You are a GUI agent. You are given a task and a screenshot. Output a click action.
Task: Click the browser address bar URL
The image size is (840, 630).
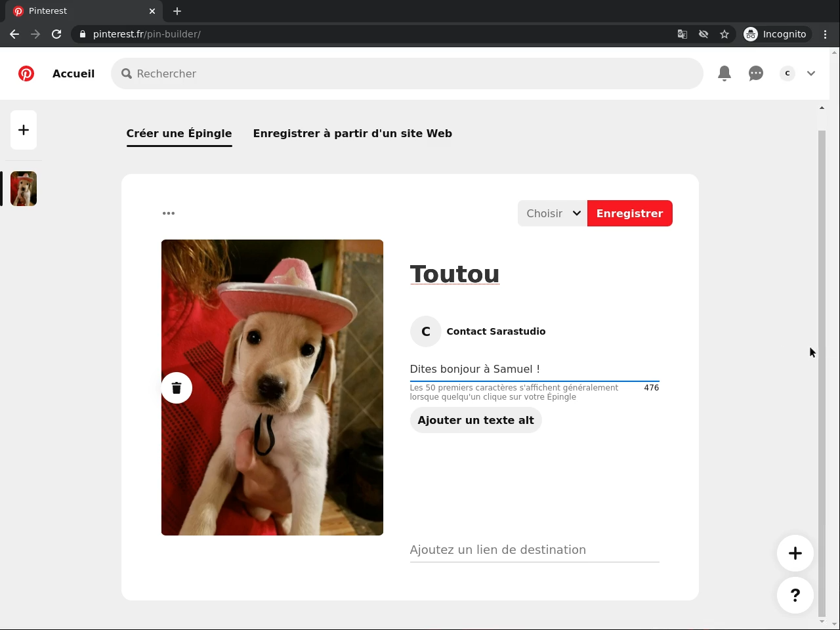pyautogui.click(x=147, y=34)
